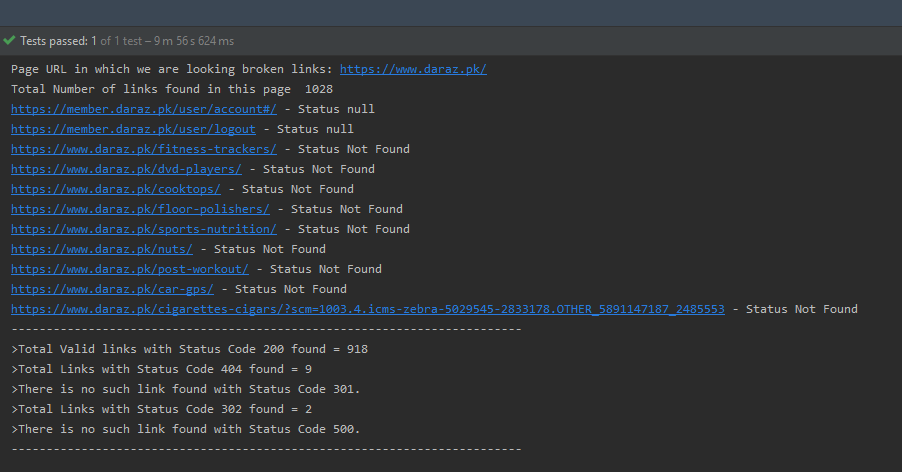Click the 'Total Number of links found' line
This screenshot has height=472, width=902.
pyautogui.click(x=172, y=89)
